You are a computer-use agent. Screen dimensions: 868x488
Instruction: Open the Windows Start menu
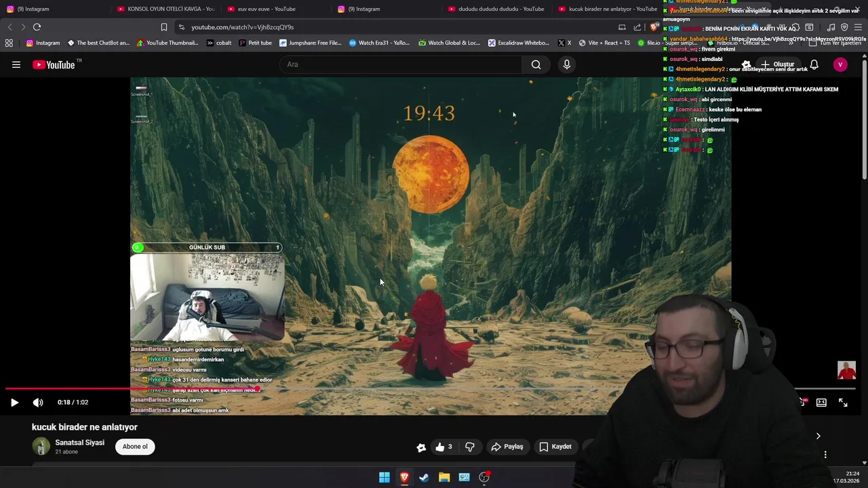tap(384, 477)
